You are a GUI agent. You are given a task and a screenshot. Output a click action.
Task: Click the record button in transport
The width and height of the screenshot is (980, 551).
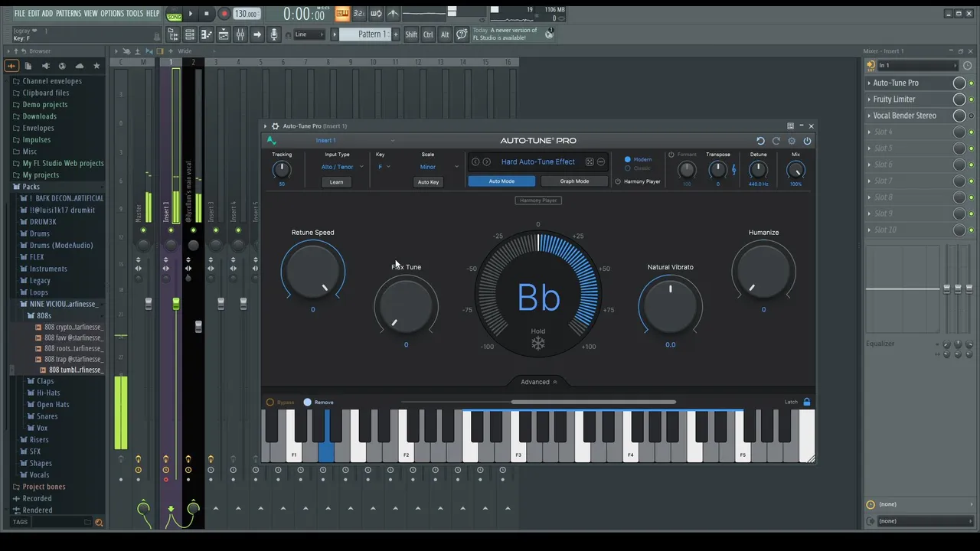pos(224,14)
